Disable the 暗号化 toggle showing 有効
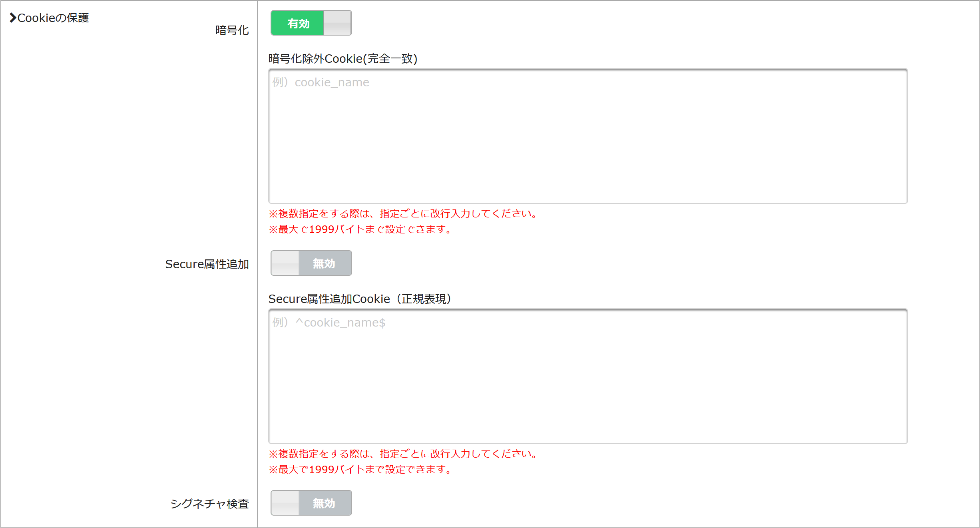This screenshot has width=980, height=528. tap(311, 23)
